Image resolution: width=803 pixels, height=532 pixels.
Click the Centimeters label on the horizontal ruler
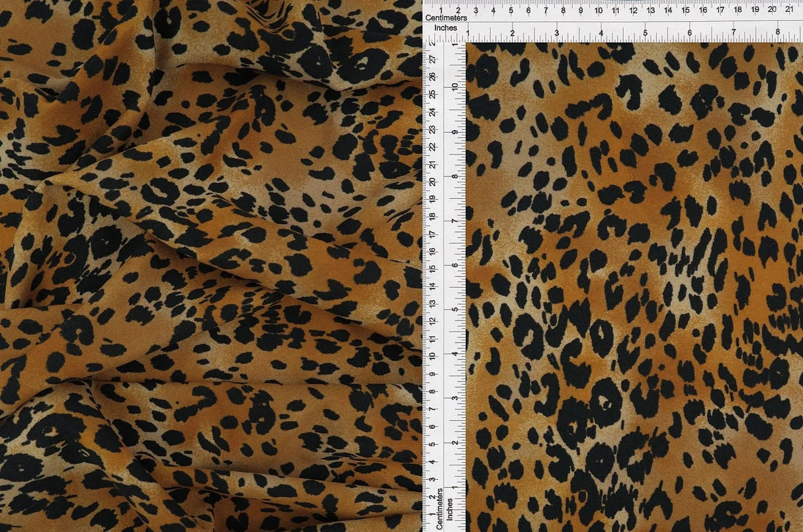447,18
